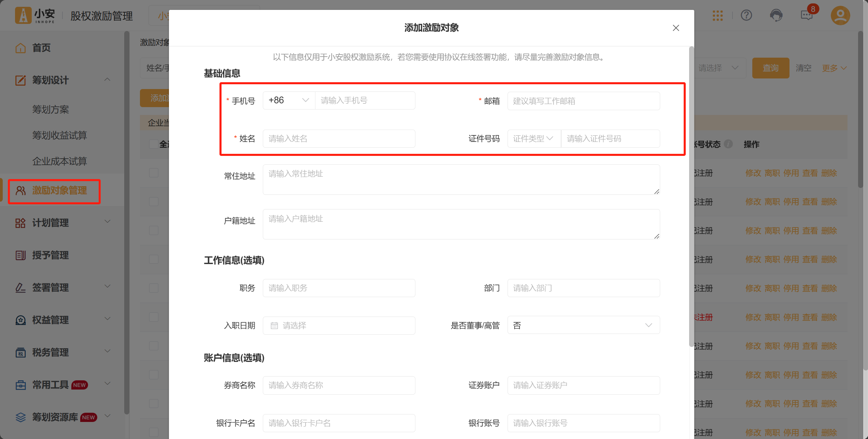This screenshot has width=868, height=439.
Task: Expand the 计划管理 menu chevron
Action: (108, 222)
